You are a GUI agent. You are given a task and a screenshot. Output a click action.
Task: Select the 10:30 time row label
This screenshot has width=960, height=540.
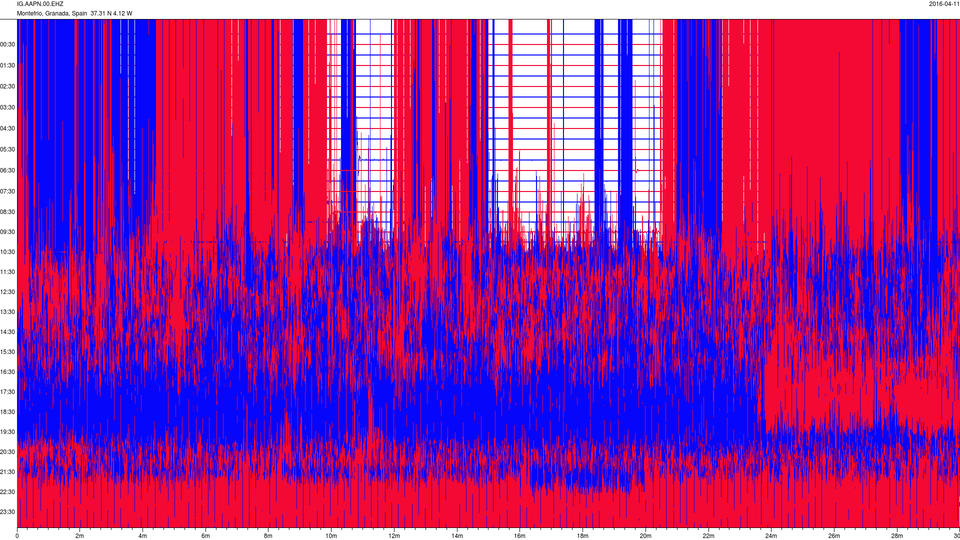click(x=7, y=252)
